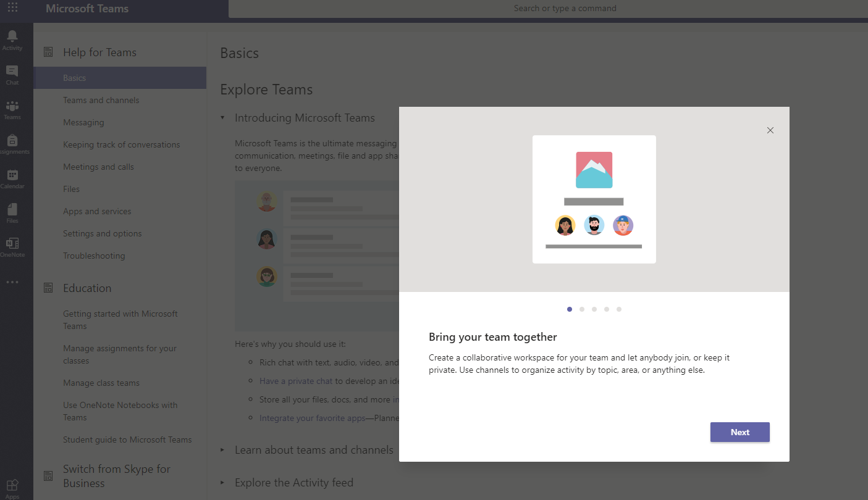Open the Assignments icon in the sidebar

point(12,140)
